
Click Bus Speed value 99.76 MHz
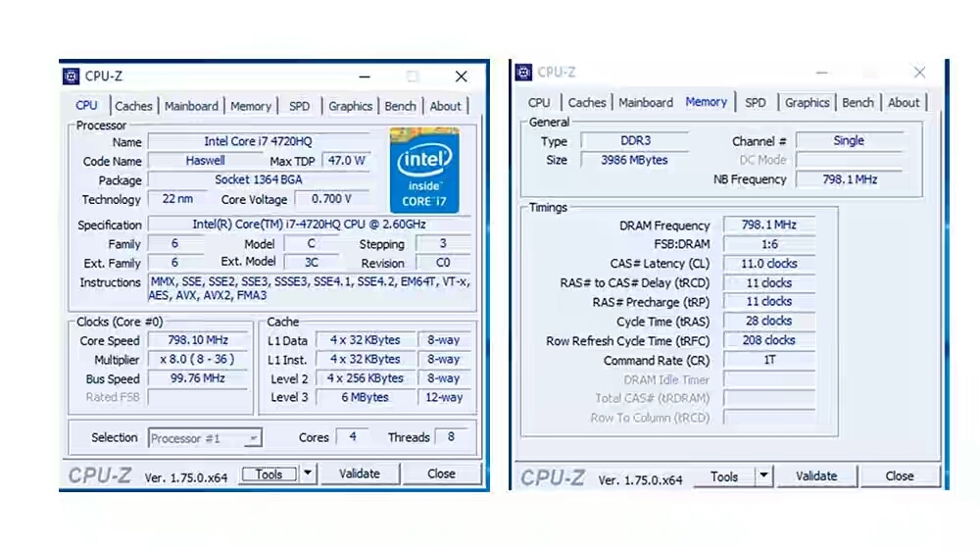(x=198, y=378)
